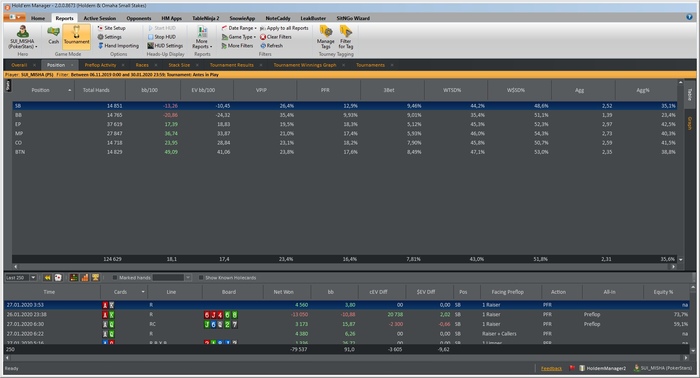Open the TableNinja 2 tab
The height and width of the screenshot is (378, 700).
205,18
